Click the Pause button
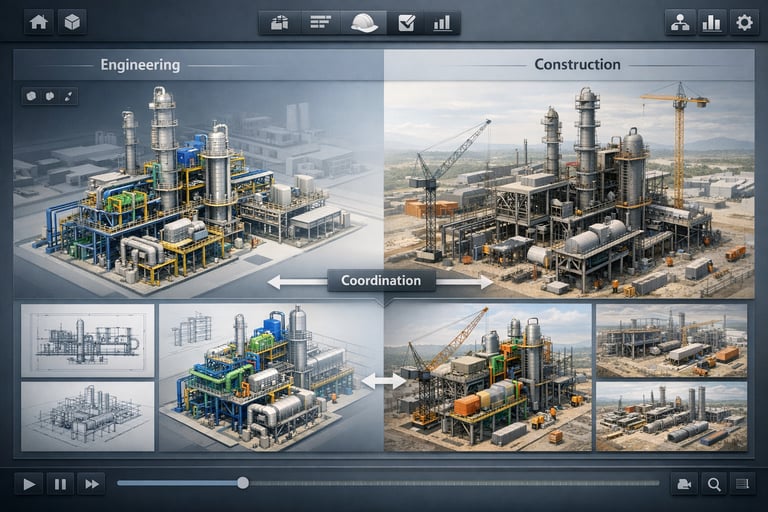768x512 pixels. (x=60, y=484)
